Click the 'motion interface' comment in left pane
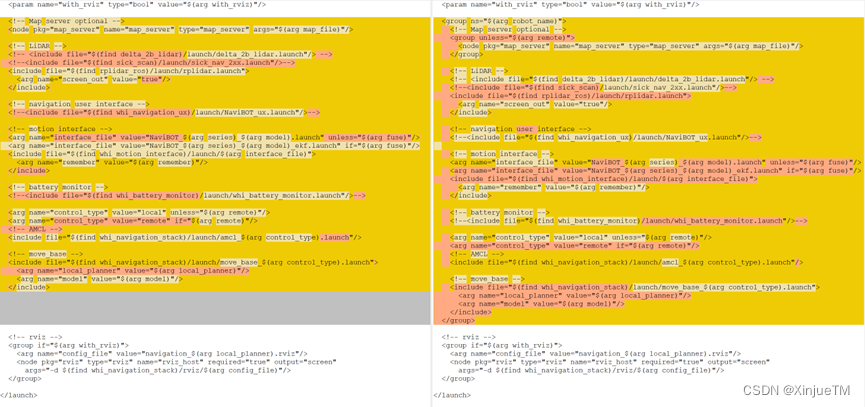865x407 pixels. tap(60, 129)
